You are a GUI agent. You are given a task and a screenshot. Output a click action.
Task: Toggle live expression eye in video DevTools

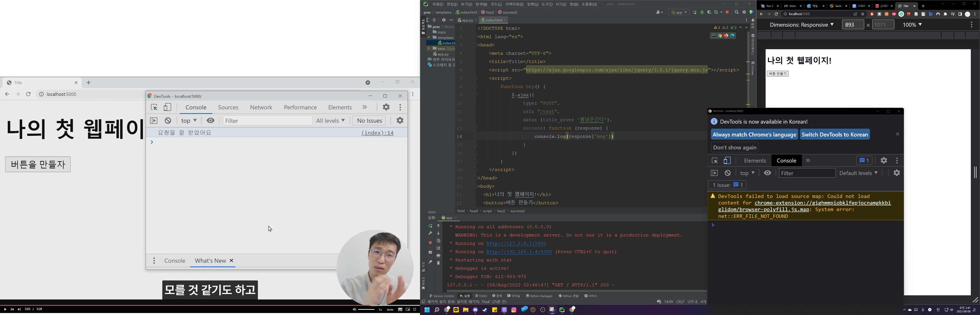210,121
